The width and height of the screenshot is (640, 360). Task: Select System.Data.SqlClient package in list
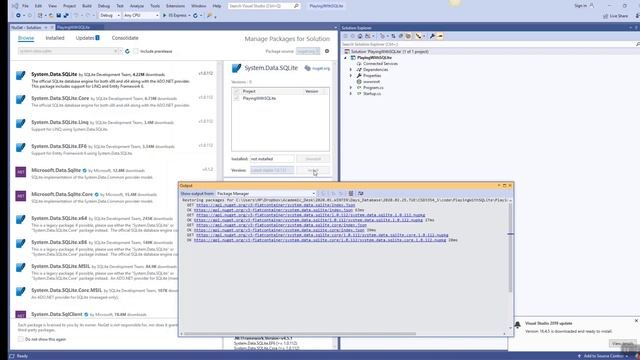(96, 315)
